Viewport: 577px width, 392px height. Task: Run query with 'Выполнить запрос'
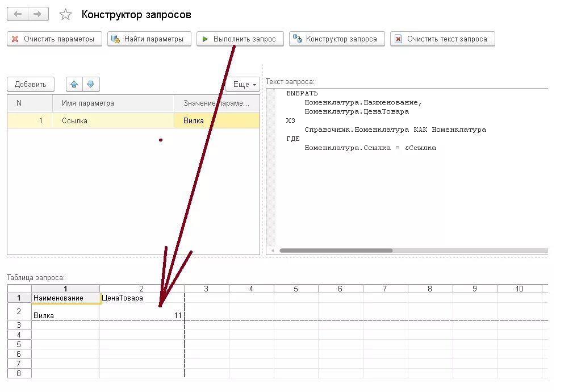(x=240, y=39)
